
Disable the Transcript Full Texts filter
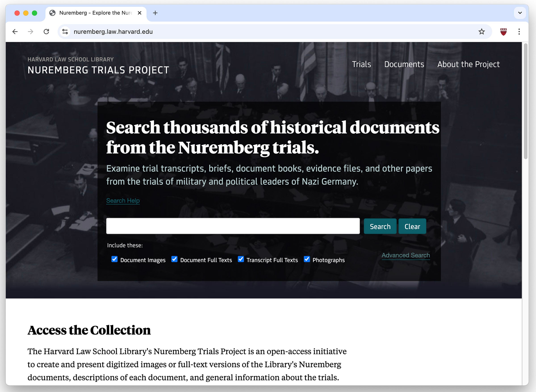241,259
